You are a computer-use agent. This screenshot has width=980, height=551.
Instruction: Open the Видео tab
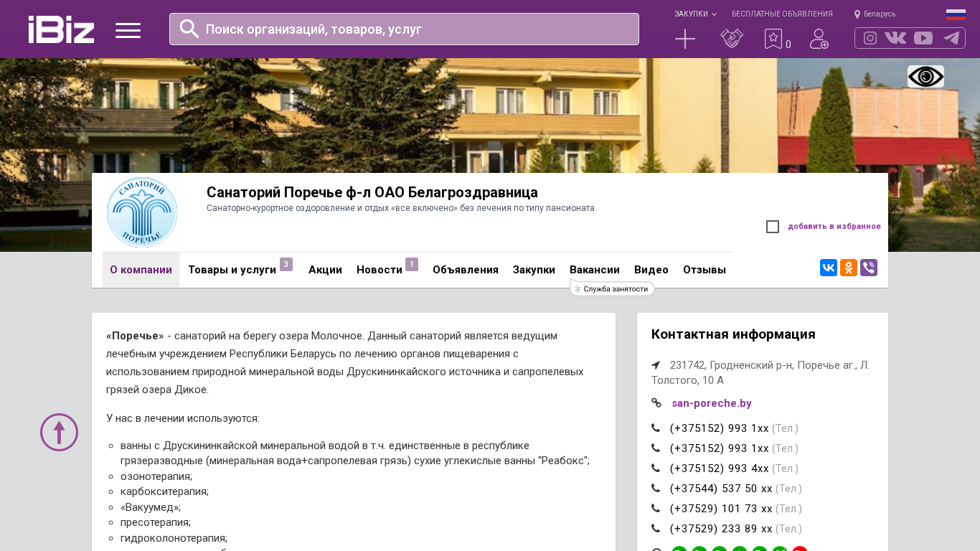tap(651, 270)
